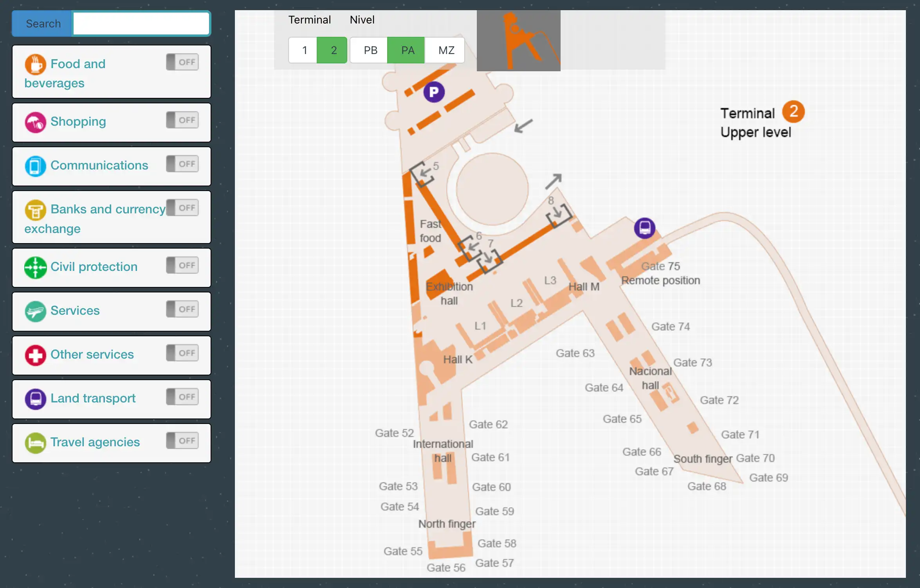
Task: Click the orange wheelchair assistance icon
Action: [518, 40]
